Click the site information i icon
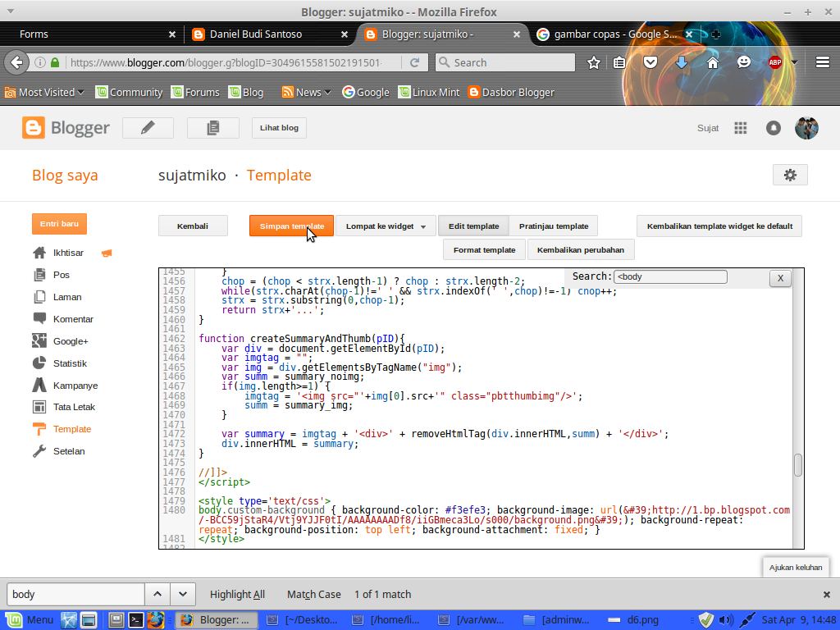840x630 pixels. [39, 62]
